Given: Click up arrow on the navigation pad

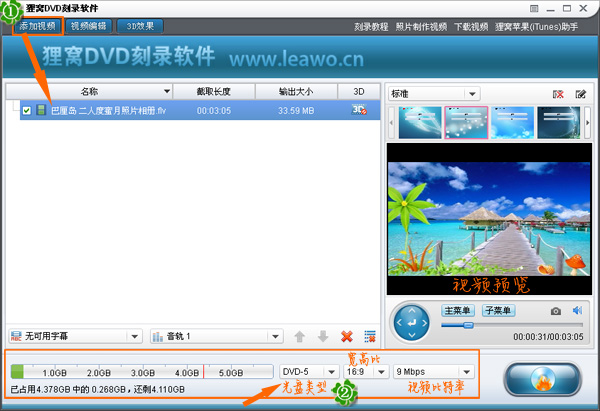Looking at the screenshot, I should [x=412, y=310].
